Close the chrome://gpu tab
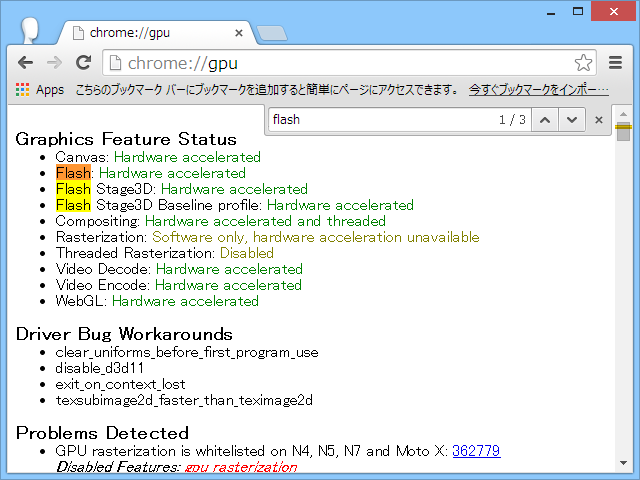 pyautogui.click(x=239, y=33)
